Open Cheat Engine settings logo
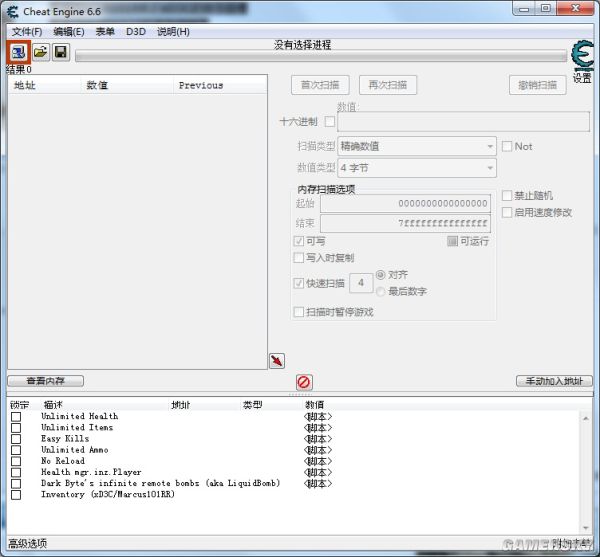600x557 pixels. coord(582,55)
